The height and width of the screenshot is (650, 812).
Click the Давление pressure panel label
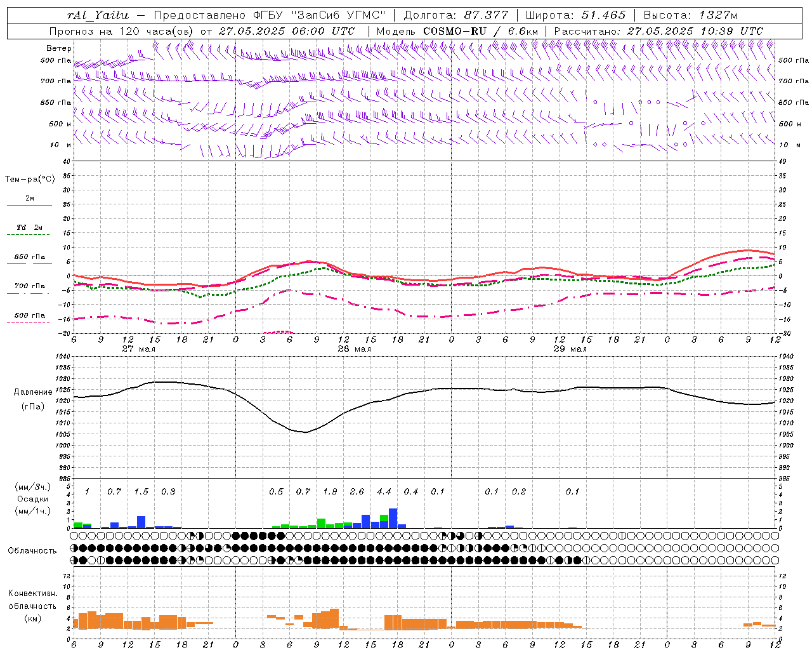point(33,392)
